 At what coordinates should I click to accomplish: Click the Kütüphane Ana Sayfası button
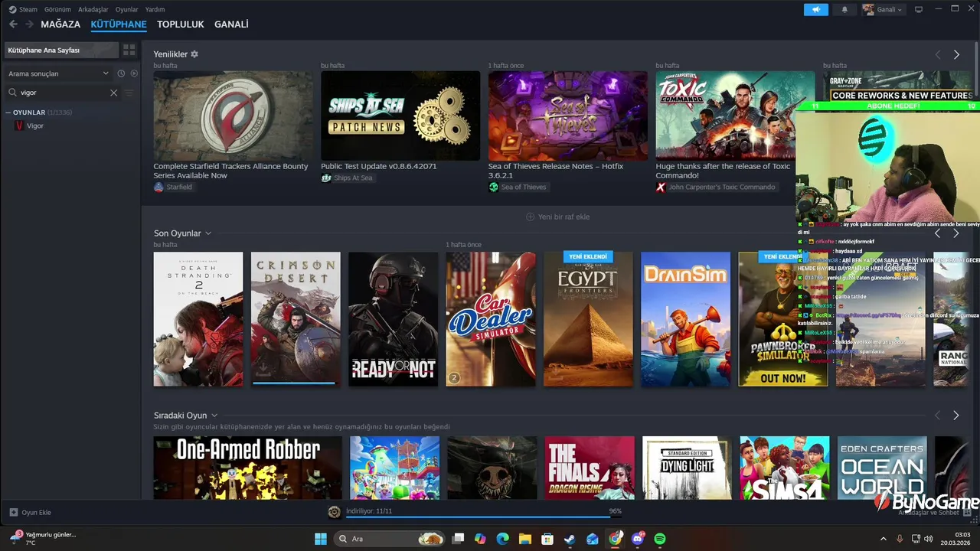point(61,50)
